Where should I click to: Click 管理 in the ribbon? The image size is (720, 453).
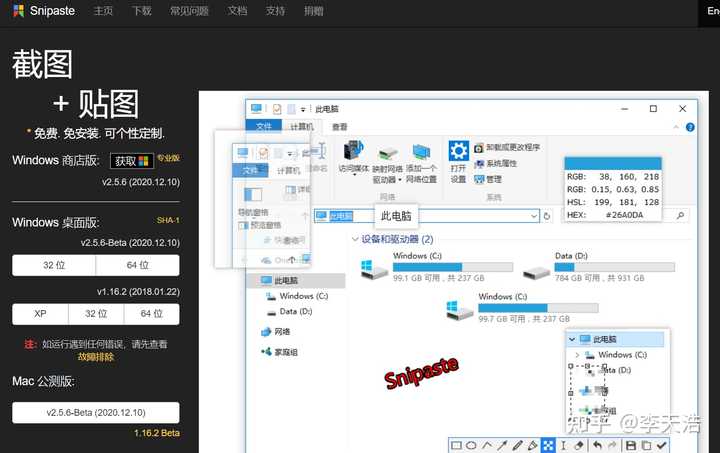point(488,179)
